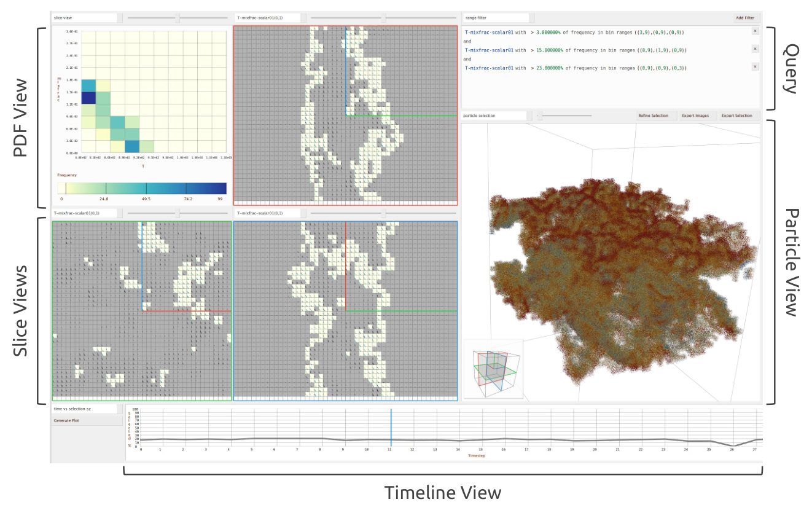The height and width of the screenshot is (510, 812).
Task: Open the variable dropdown above the blue-bordered slice
Action: coord(271,213)
